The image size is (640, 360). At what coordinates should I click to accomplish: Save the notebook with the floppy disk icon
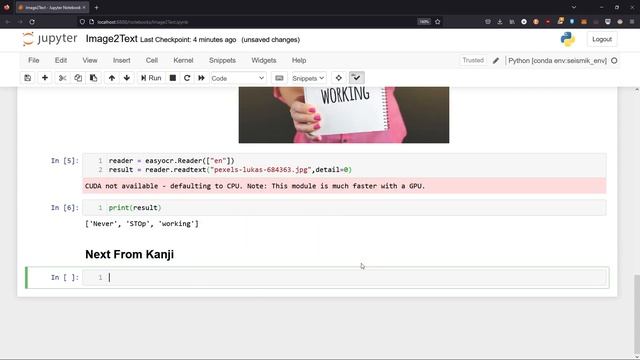[27, 78]
